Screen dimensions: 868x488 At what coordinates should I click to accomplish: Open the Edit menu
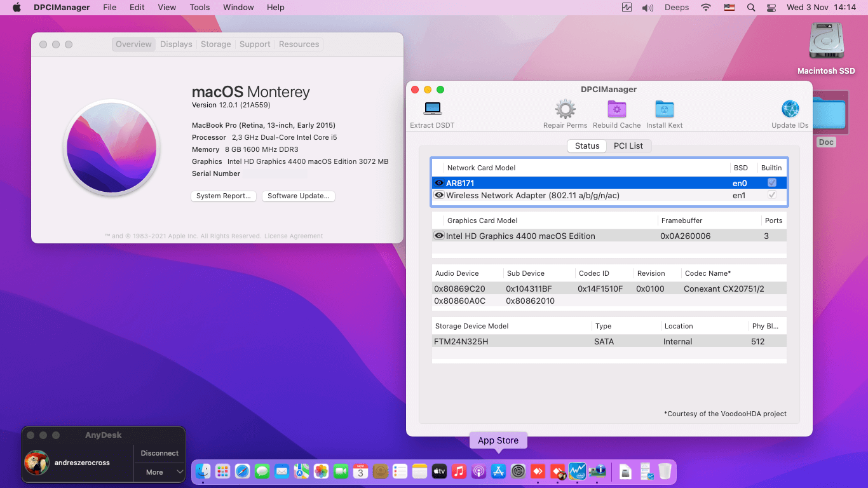(137, 8)
